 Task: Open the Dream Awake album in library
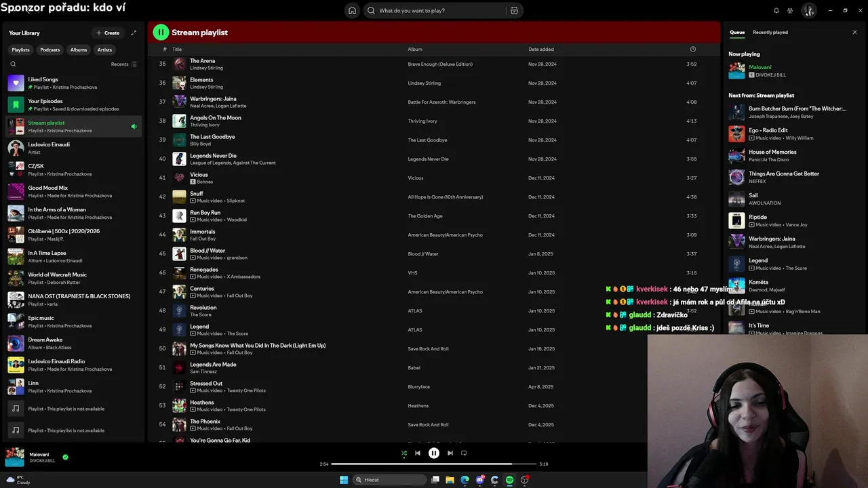coord(75,343)
